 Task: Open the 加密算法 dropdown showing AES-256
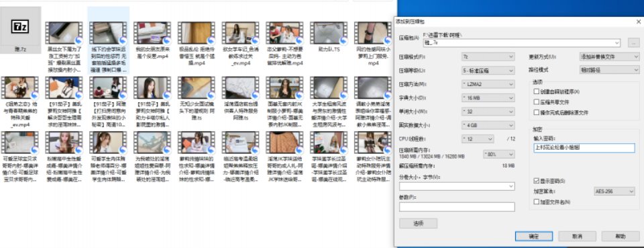point(614,192)
